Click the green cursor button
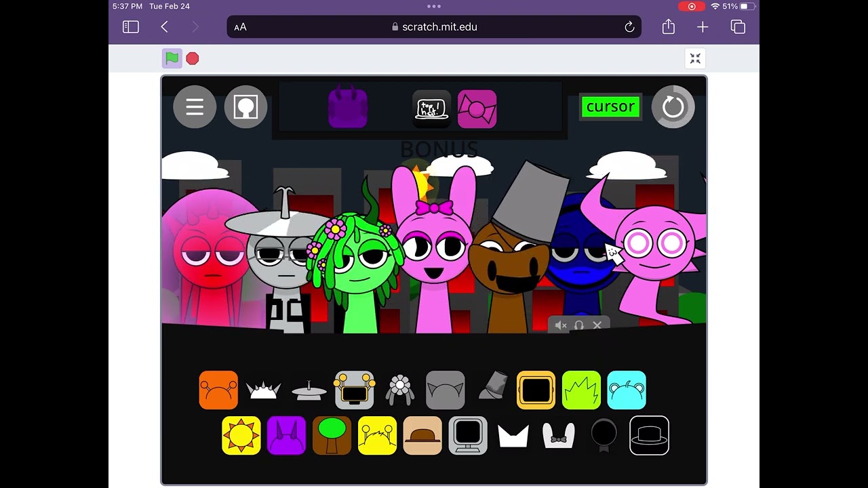This screenshot has height=488, width=868. pos(610,106)
